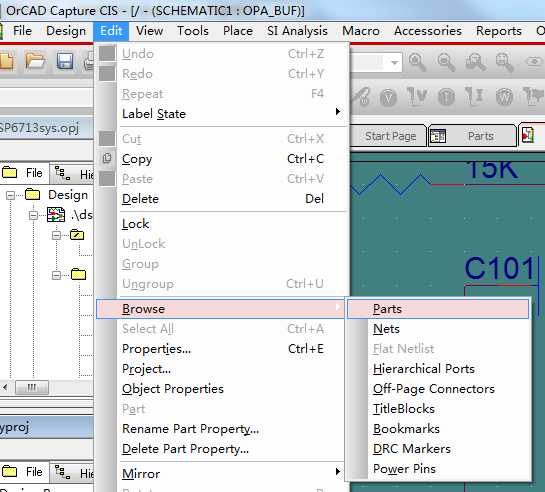Screen dimensions: 545x492
Task: Open the dropdown arrow of toolbar combo box
Action: pyautogui.click(x=394, y=63)
